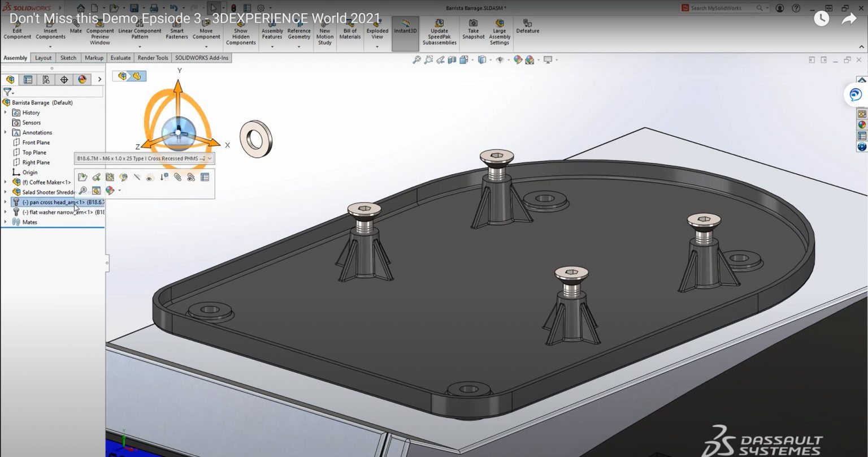The height and width of the screenshot is (457, 868).
Task: Open Edit Appearance in heads-up toolbar
Action: [x=518, y=59]
